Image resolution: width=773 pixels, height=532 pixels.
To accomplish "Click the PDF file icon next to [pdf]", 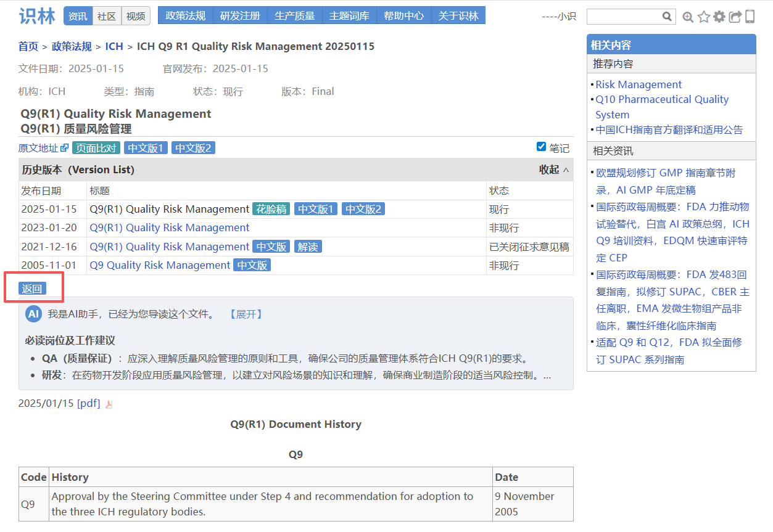I will pyautogui.click(x=109, y=404).
